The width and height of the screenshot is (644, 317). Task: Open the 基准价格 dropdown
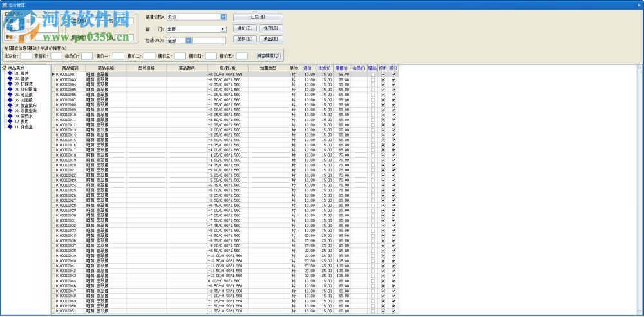223,17
